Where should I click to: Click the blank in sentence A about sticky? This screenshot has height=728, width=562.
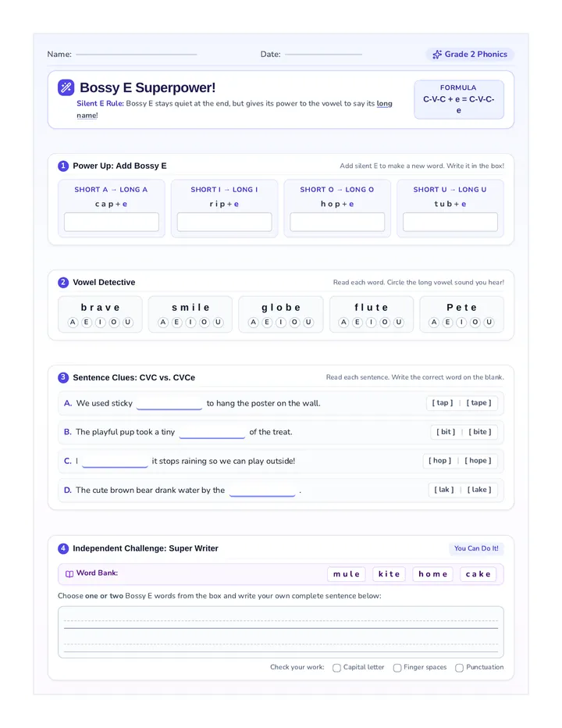pos(169,404)
